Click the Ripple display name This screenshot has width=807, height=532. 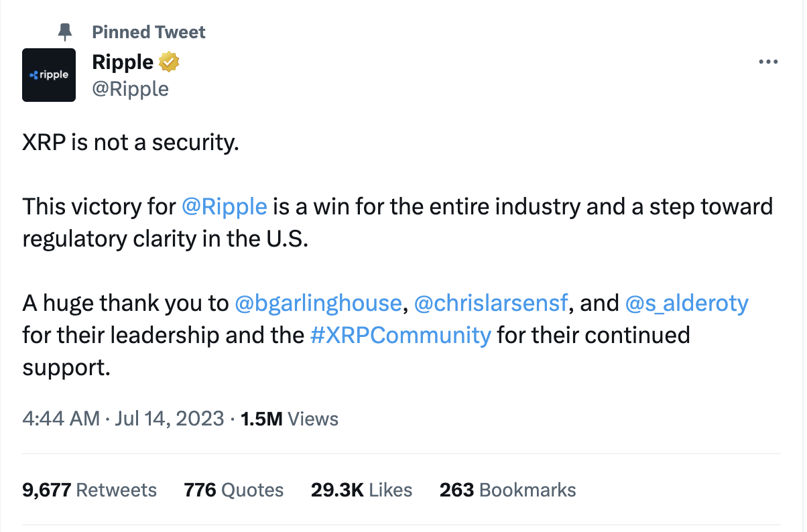point(123,62)
